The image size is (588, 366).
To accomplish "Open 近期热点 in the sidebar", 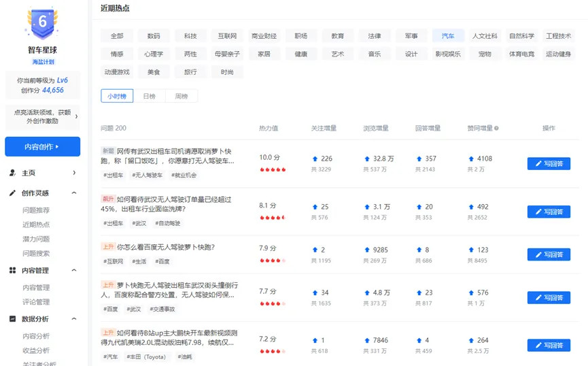I will click(36, 224).
